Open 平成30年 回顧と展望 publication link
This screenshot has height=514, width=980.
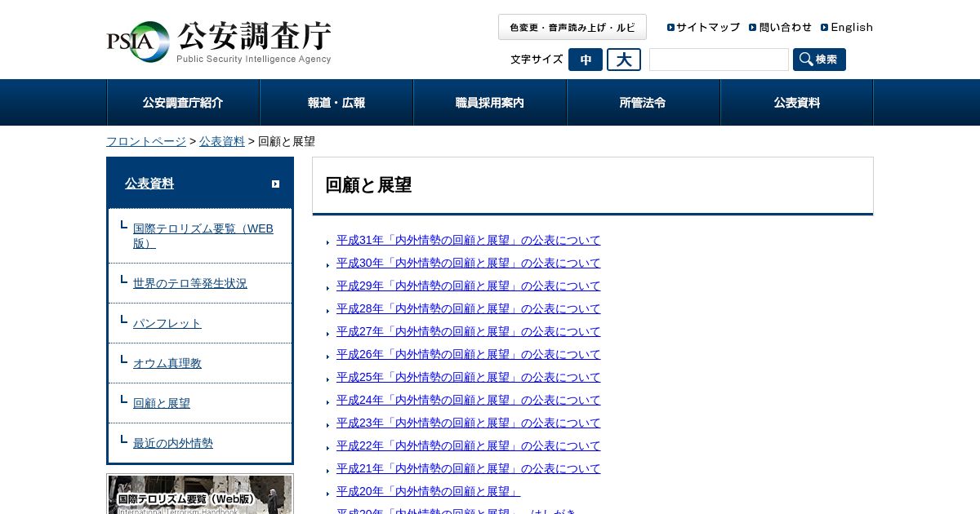[469, 263]
